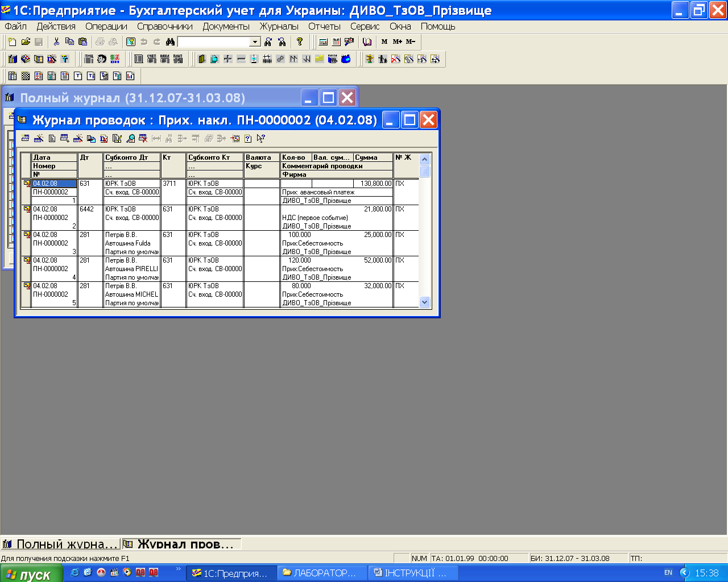The image size is (728, 582).
Task: Click the Windows пуск Start button
Action: (32, 573)
